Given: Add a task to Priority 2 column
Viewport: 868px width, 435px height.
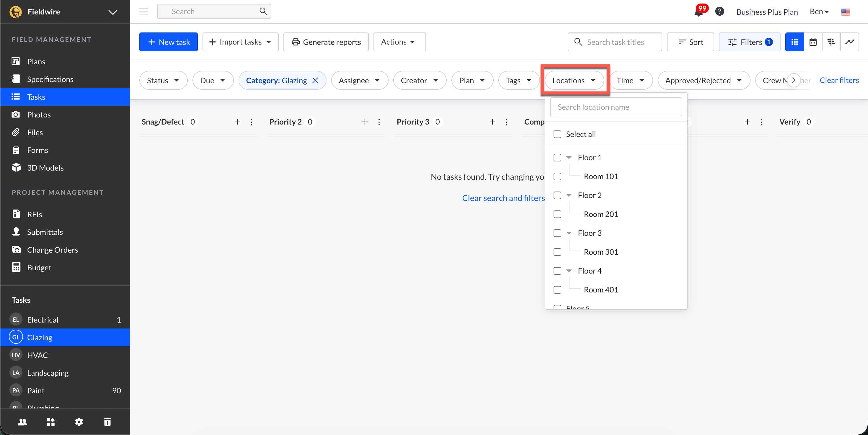Looking at the screenshot, I should pyautogui.click(x=365, y=122).
